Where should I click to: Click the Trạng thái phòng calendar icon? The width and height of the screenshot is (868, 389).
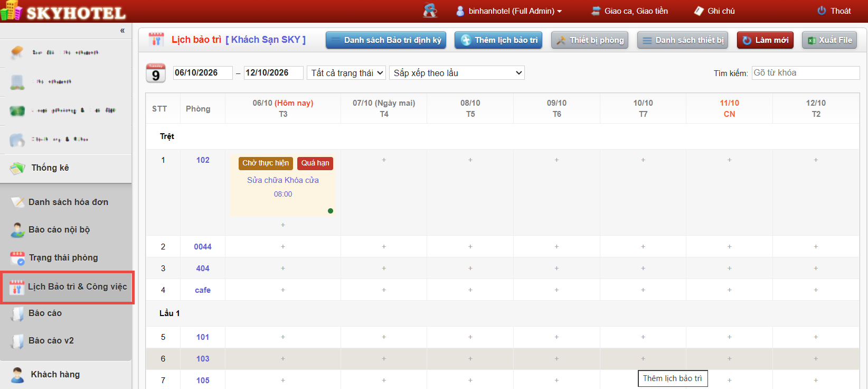(17, 258)
